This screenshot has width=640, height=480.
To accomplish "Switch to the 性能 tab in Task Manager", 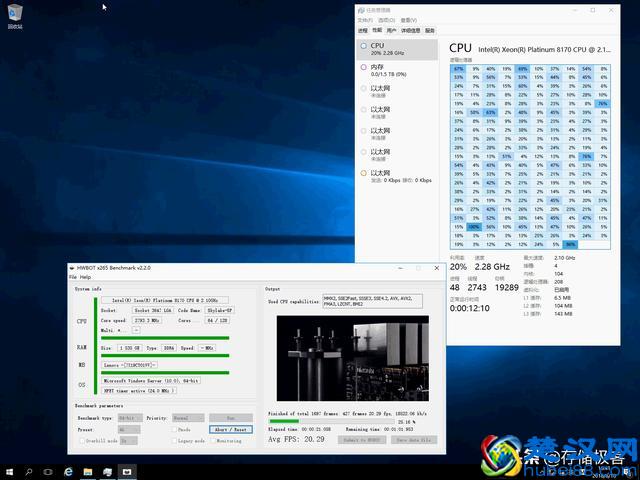I will click(x=378, y=31).
